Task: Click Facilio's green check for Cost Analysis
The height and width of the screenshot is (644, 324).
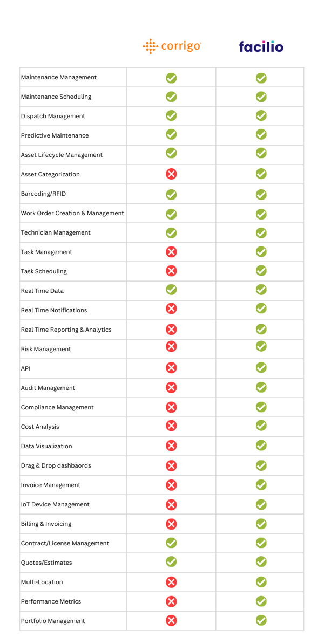Action: pos(261,426)
